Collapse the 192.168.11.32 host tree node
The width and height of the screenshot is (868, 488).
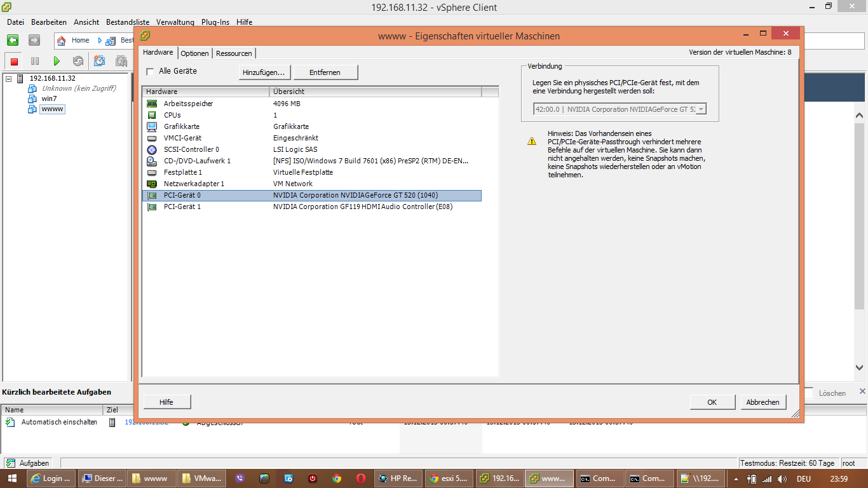pyautogui.click(x=8, y=78)
